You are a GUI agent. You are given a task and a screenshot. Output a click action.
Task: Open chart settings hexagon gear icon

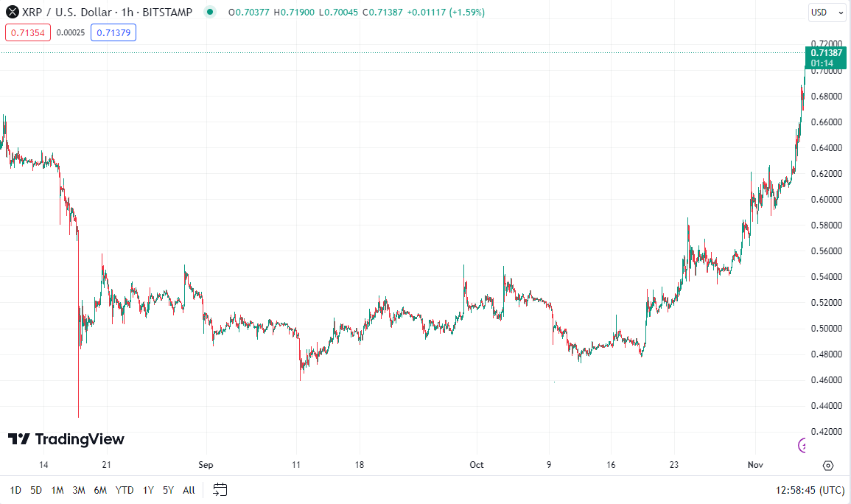pos(828,466)
